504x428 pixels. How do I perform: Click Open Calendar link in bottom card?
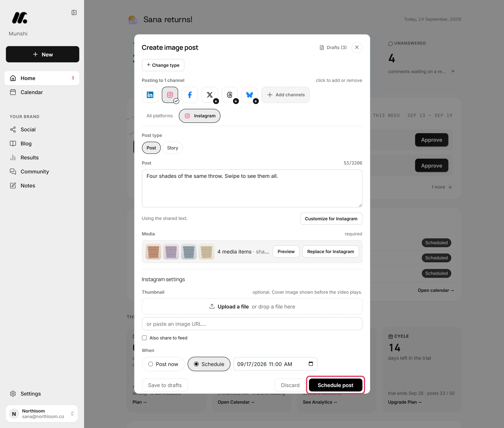click(236, 402)
